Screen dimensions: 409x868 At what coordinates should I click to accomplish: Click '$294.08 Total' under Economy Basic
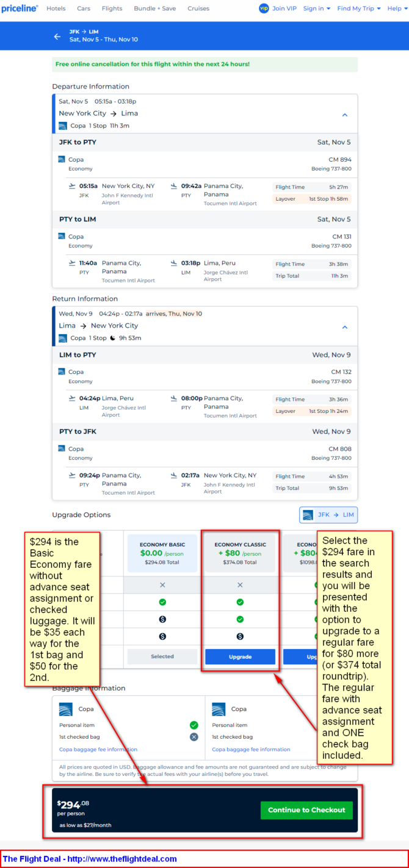[x=162, y=562]
